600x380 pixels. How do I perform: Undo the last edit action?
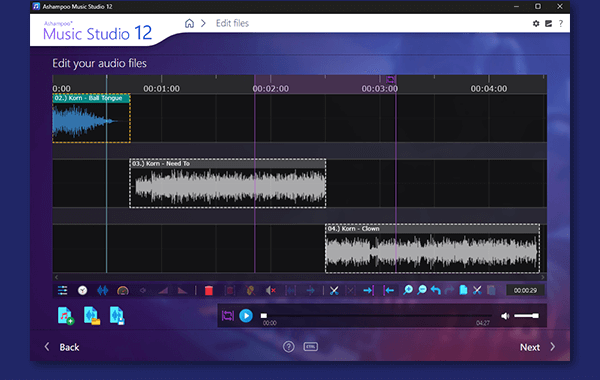(x=435, y=290)
